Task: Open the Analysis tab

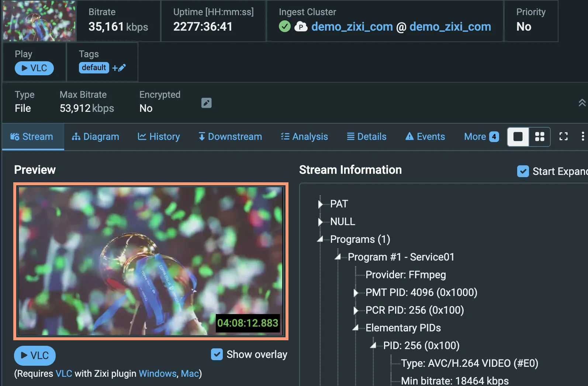Action: click(304, 137)
